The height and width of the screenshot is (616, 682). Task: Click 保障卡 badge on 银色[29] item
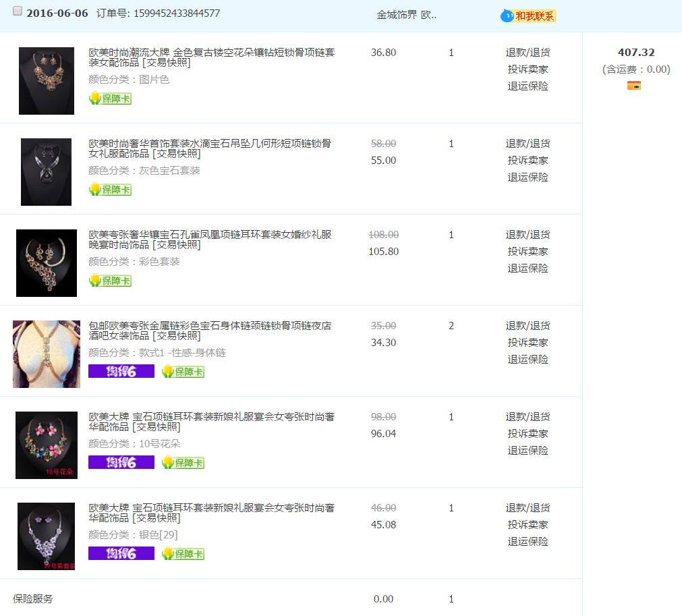point(183,554)
